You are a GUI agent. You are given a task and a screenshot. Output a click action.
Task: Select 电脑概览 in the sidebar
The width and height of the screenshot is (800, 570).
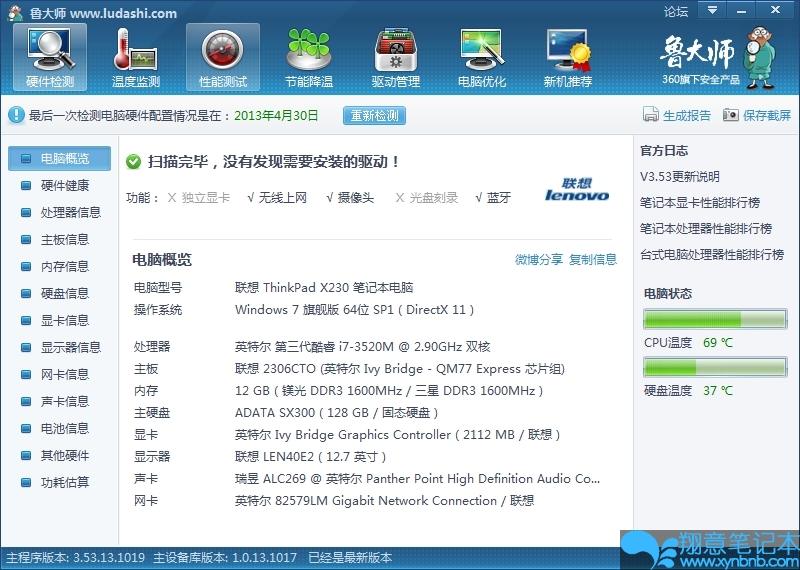pos(59,158)
